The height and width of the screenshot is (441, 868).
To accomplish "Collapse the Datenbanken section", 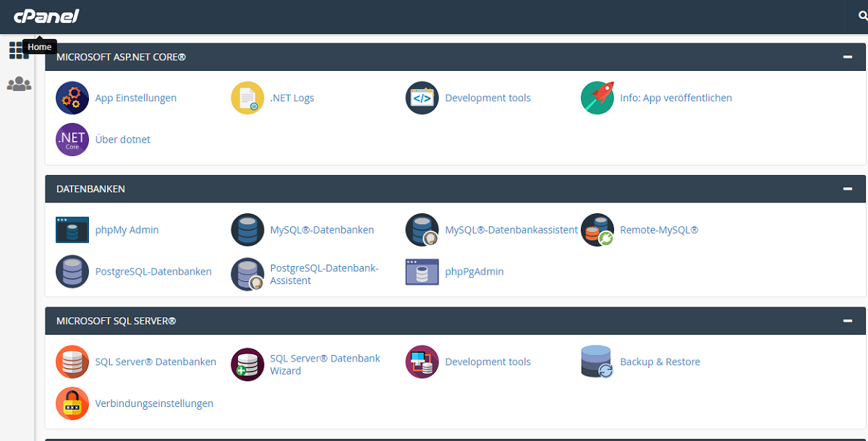I will coord(848,189).
